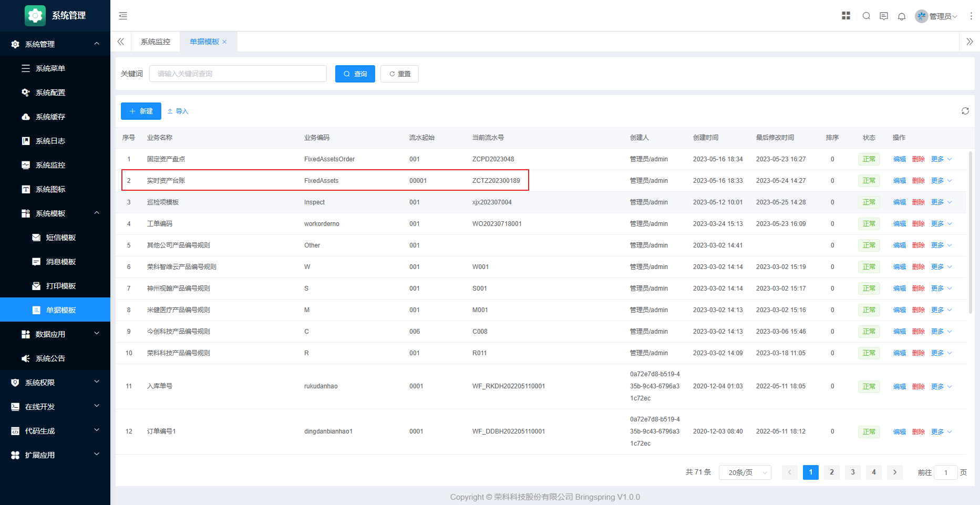The width and height of the screenshot is (980, 505).
Task: Open 打印模板 in the sidebar
Action: pos(61,286)
